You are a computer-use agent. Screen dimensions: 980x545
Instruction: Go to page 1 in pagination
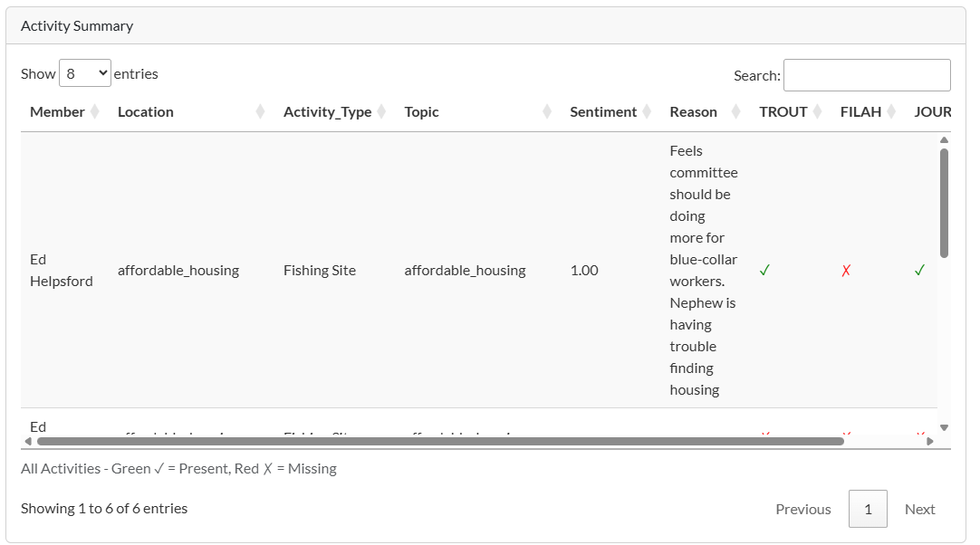[868, 510]
